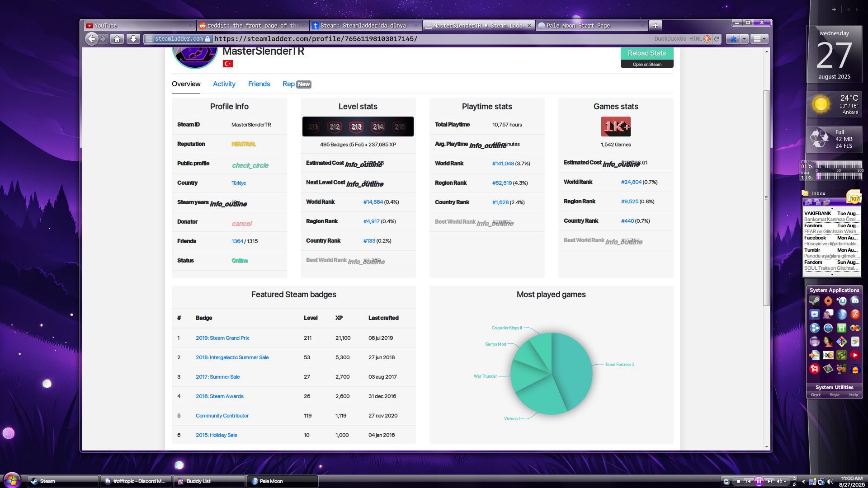Open the browser home page
868x488 pixels.
(x=117, y=39)
